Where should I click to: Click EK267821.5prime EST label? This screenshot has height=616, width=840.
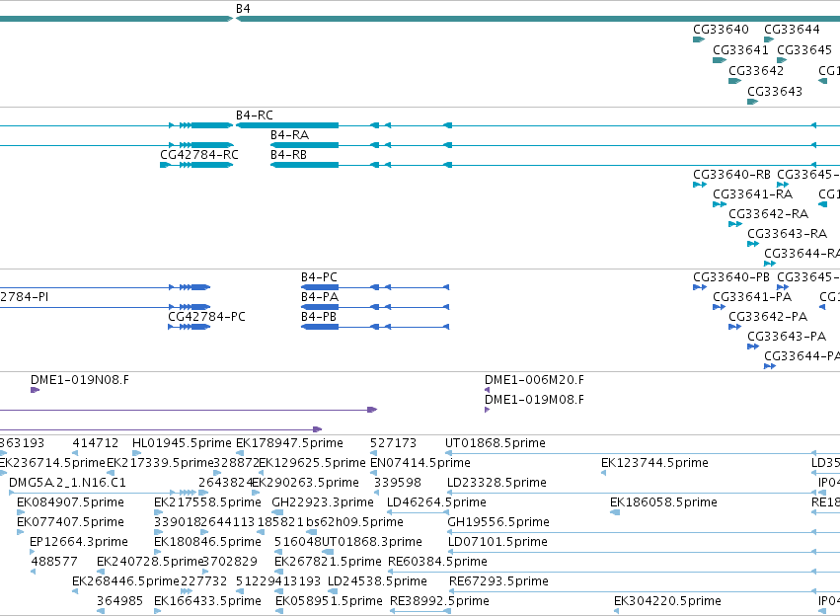coord(328,563)
